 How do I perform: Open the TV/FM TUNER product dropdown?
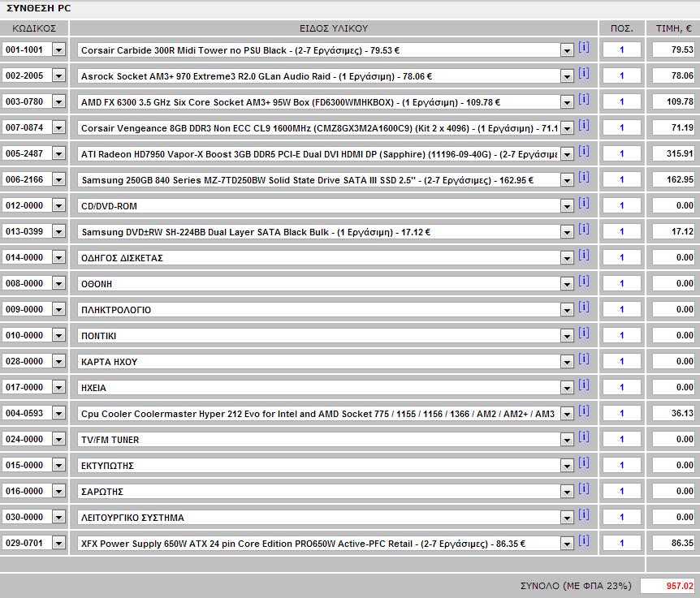pyautogui.click(x=567, y=440)
